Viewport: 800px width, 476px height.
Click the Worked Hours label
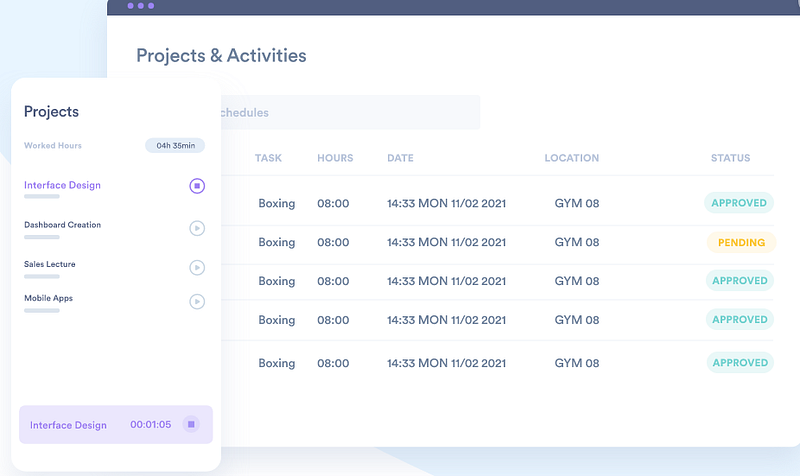coord(53,145)
